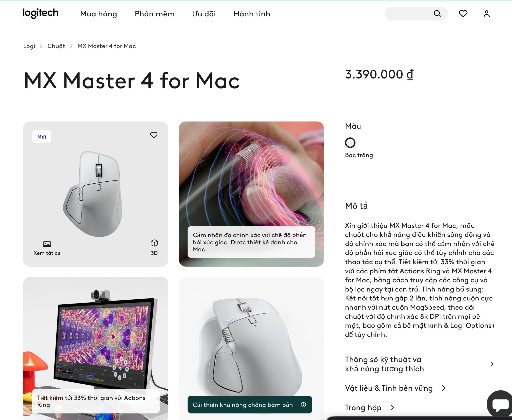This screenshot has height=420, width=512.
Task: Open the Ưu đãi menu
Action: pos(204,14)
